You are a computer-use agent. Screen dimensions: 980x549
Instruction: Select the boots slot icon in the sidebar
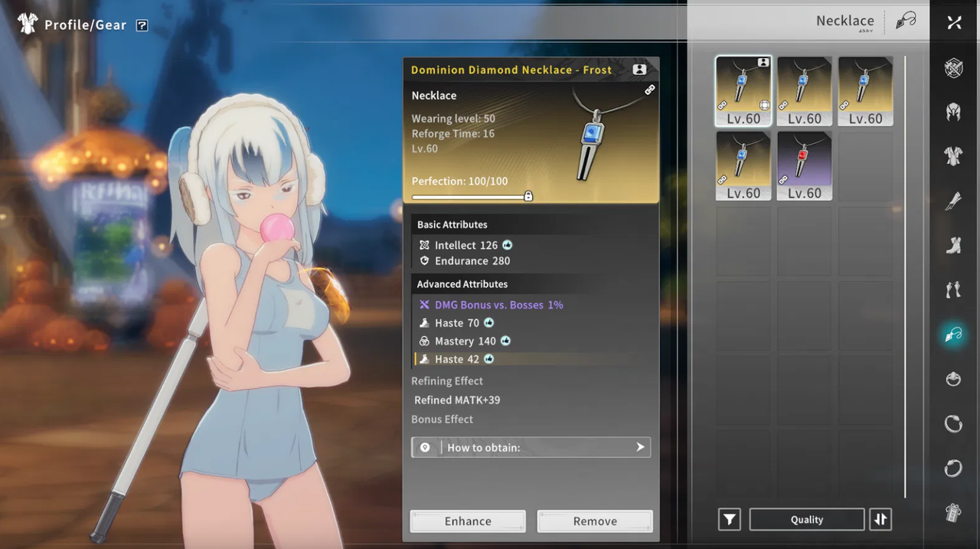pyautogui.click(x=953, y=246)
